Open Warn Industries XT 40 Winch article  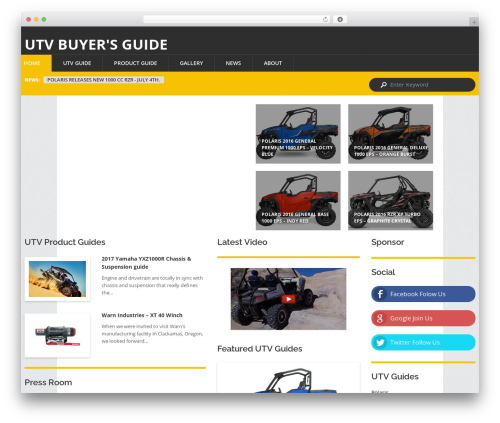click(142, 315)
